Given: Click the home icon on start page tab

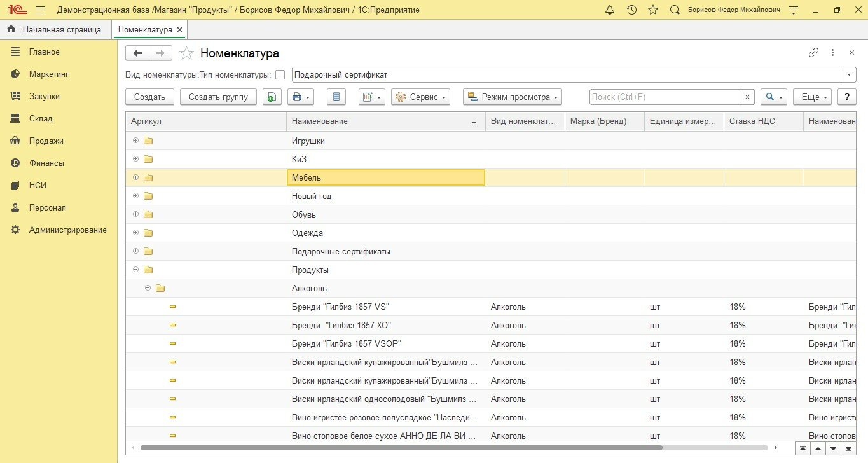Looking at the screenshot, I should click(11, 29).
